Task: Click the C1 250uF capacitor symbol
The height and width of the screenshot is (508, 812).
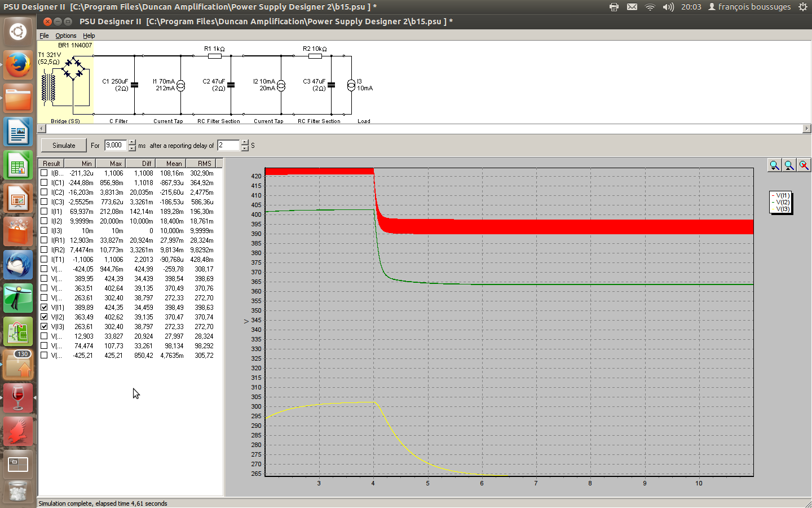Action: (x=134, y=85)
